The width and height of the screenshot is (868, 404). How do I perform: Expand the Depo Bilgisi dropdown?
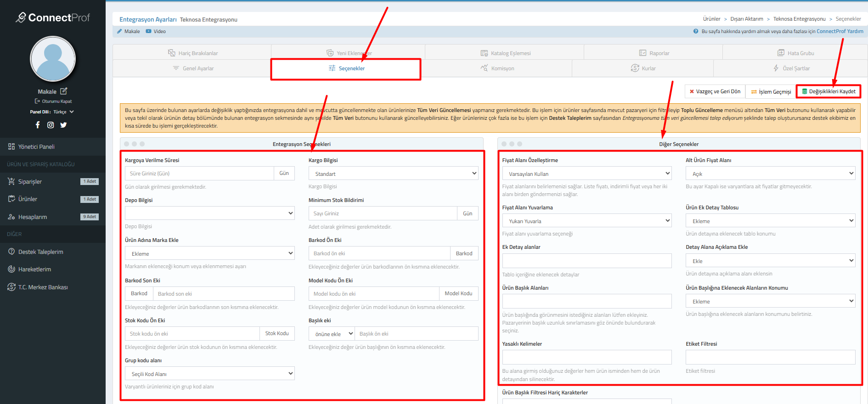pyautogui.click(x=209, y=213)
